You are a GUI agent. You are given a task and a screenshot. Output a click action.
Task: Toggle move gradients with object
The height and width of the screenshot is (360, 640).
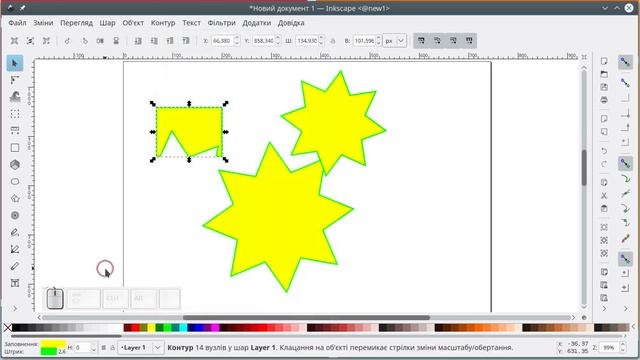(453, 40)
